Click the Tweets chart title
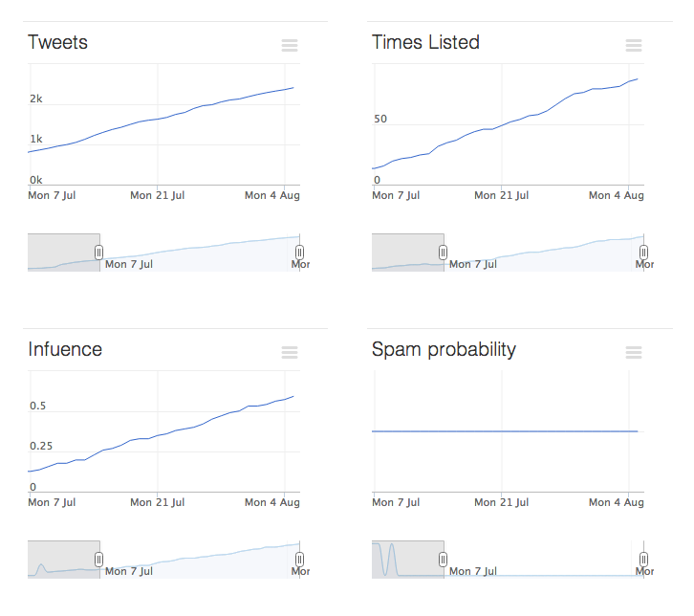The width and height of the screenshot is (694, 616). point(58,43)
